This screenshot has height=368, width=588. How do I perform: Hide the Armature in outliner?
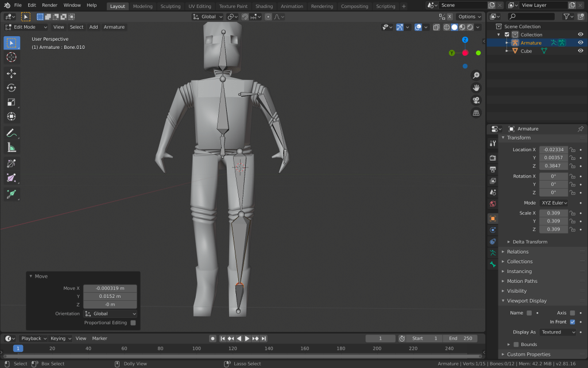(x=580, y=43)
